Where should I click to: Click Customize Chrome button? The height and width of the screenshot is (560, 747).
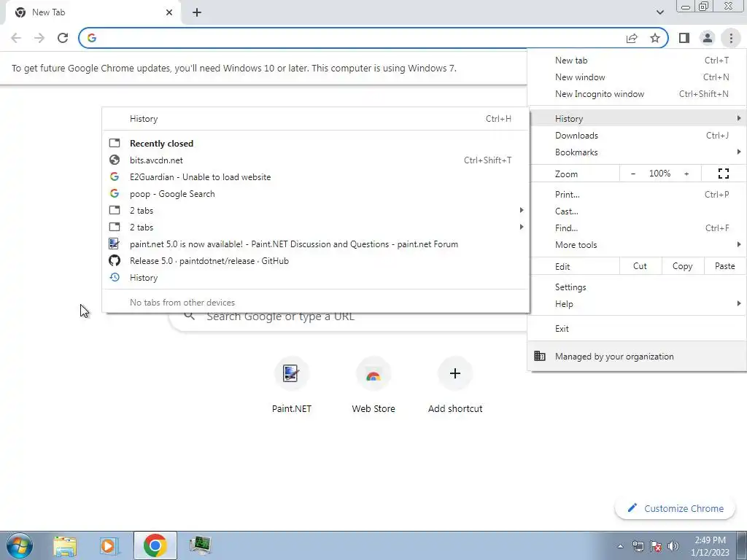[676, 508]
